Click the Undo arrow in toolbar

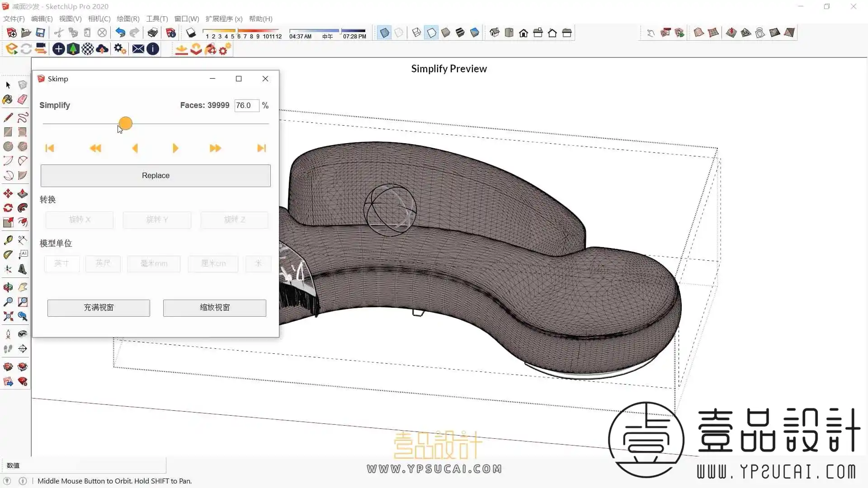120,33
